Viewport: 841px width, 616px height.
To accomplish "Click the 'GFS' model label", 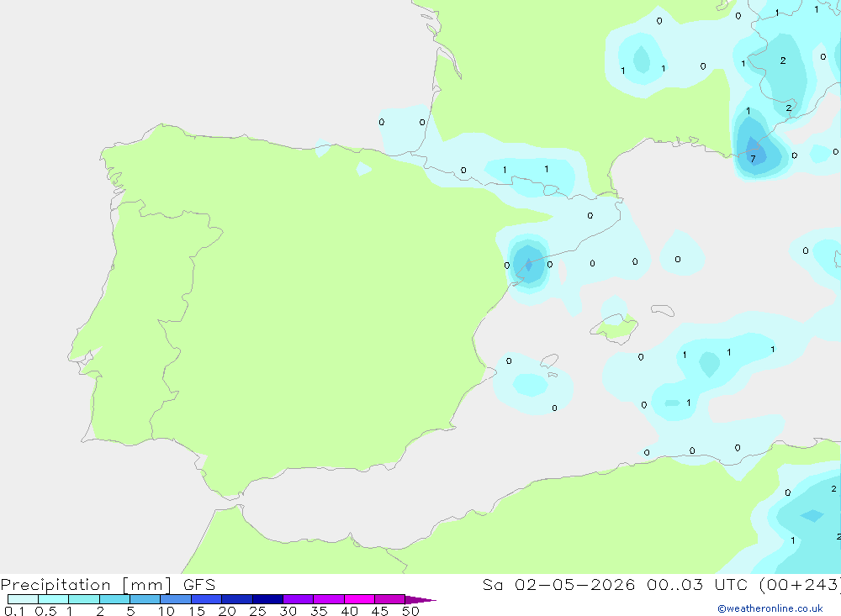I will [x=199, y=585].
